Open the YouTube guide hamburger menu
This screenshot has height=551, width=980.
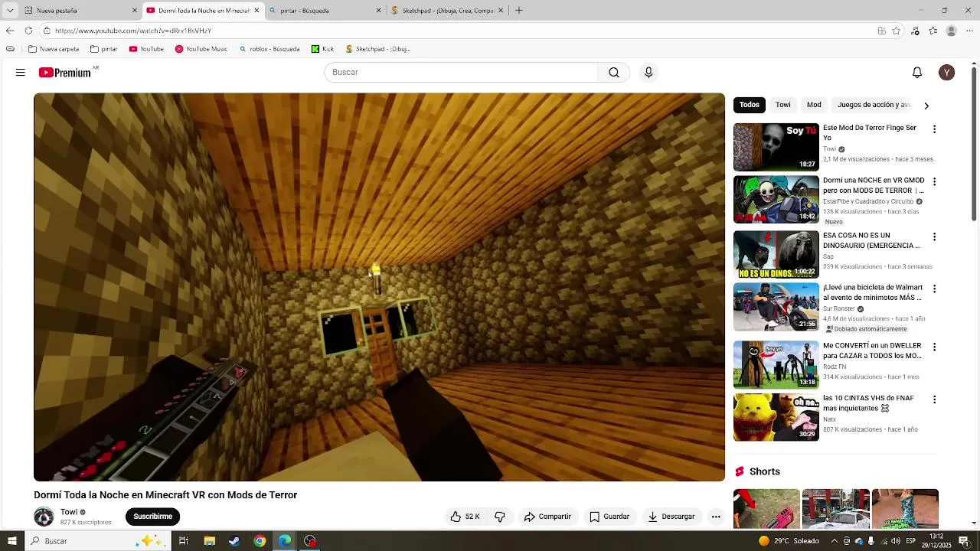click(21, 73)
